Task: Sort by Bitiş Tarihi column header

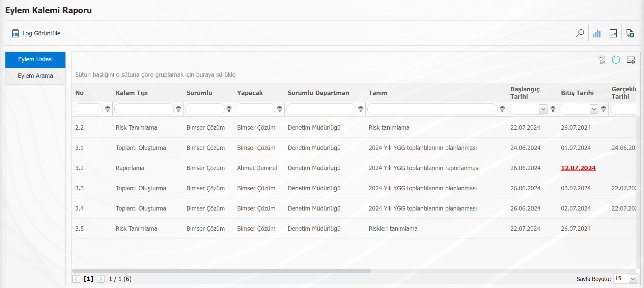Action: 577,93
